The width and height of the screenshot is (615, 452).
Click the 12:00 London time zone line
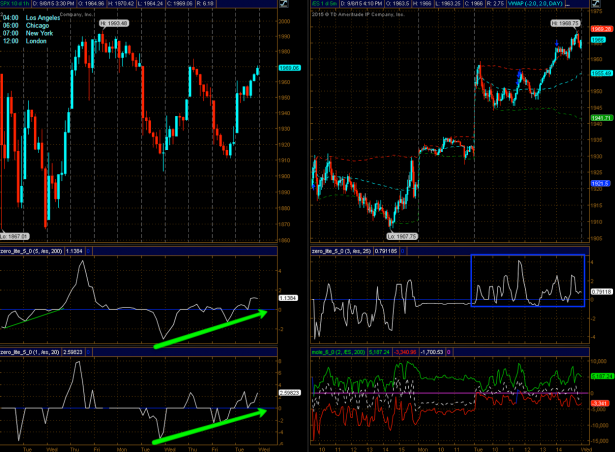tap(25, 41)
